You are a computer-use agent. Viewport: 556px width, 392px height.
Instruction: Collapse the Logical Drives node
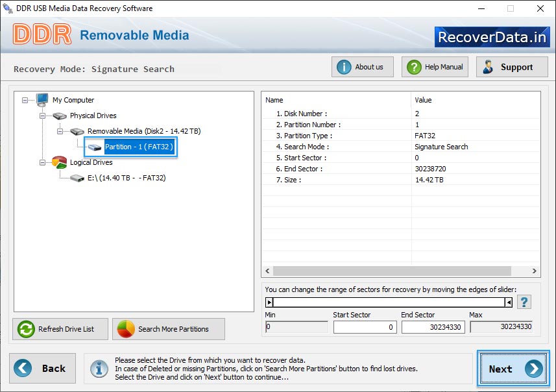(x=42, y=163)
